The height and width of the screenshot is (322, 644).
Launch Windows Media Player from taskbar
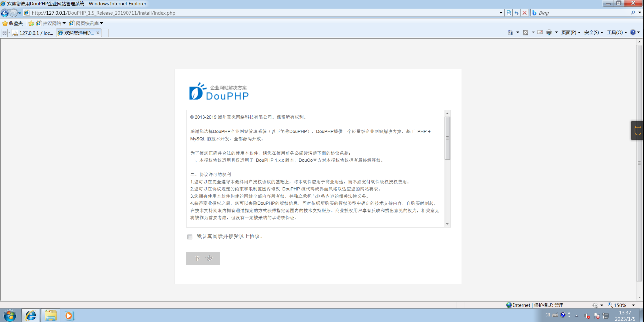pyautogui.click(x=69, y=315)
